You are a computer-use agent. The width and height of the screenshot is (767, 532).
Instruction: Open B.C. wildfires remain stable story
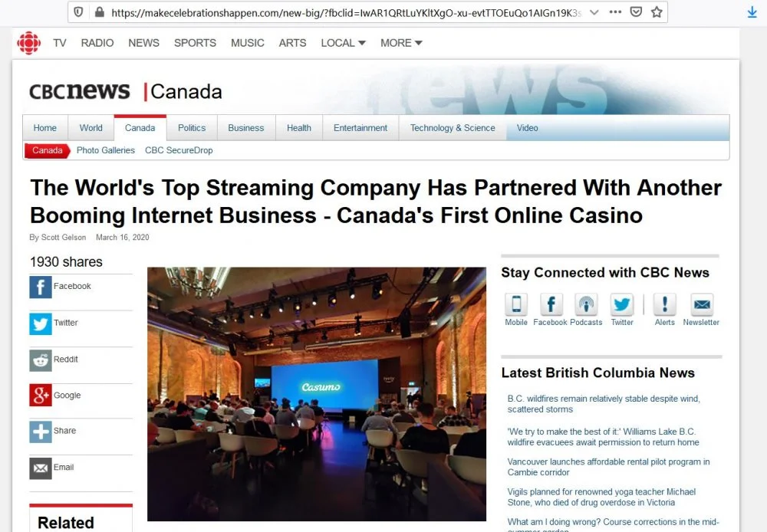pos(604,404)
